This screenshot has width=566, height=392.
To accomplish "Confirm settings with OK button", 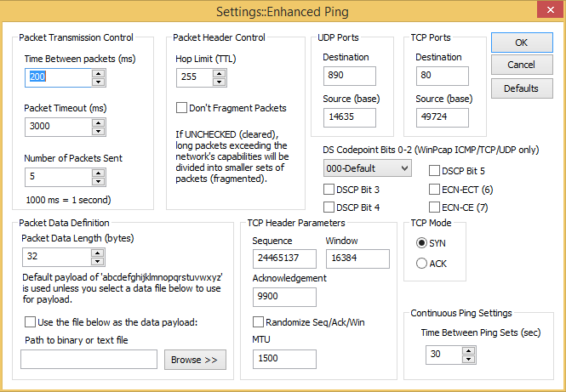I will pos(522,43).
